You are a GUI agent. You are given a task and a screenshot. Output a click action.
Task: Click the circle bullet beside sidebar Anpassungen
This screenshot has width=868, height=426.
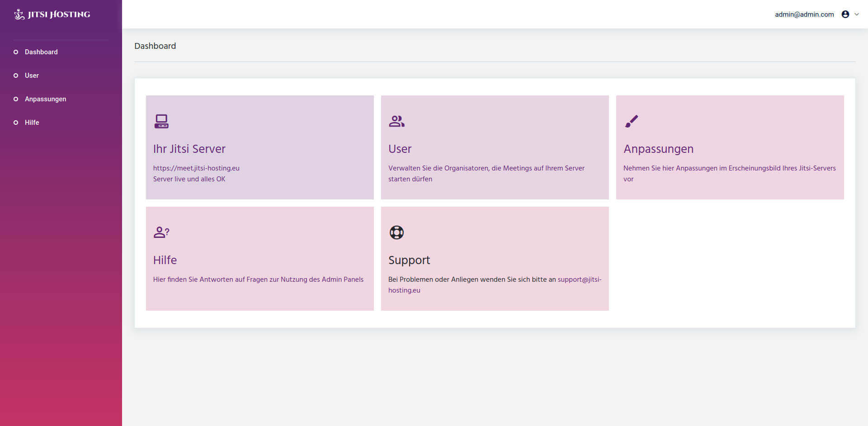(x=16, y=99)
